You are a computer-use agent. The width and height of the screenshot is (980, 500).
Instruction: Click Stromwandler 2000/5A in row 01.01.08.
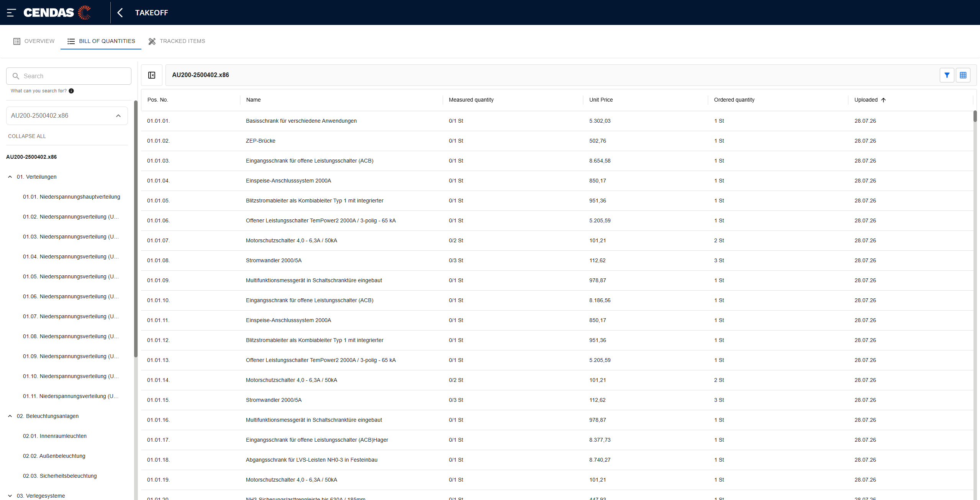coord(274,260)
